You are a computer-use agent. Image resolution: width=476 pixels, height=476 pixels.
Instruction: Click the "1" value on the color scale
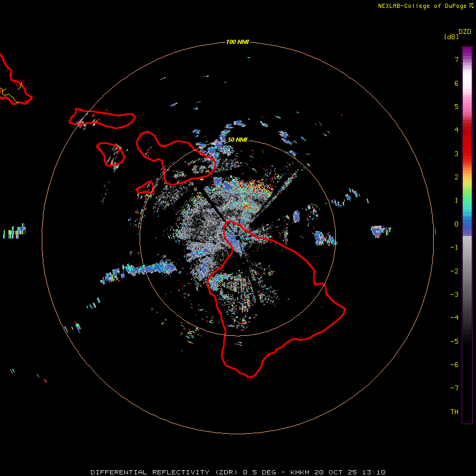pos(456,200)
